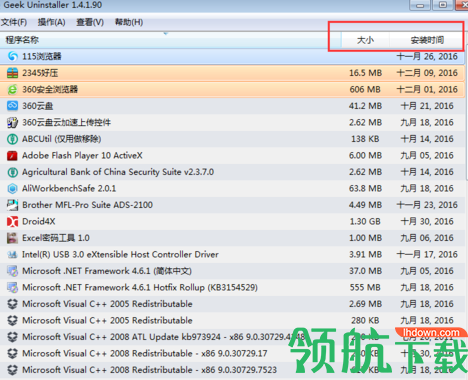Open the 文件(F) menu
The height and width of the screenshot is (380, 468).
tap(14, 22)
